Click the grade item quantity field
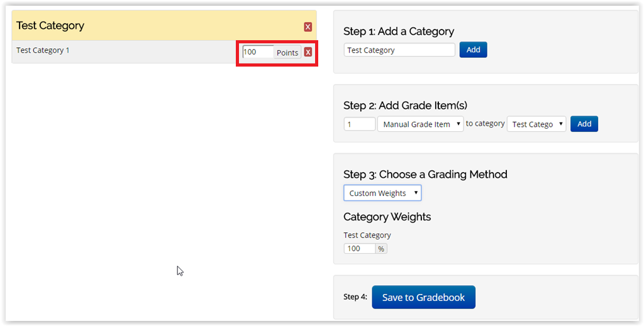This screenshot has height=326, width=644. point(359,124)
